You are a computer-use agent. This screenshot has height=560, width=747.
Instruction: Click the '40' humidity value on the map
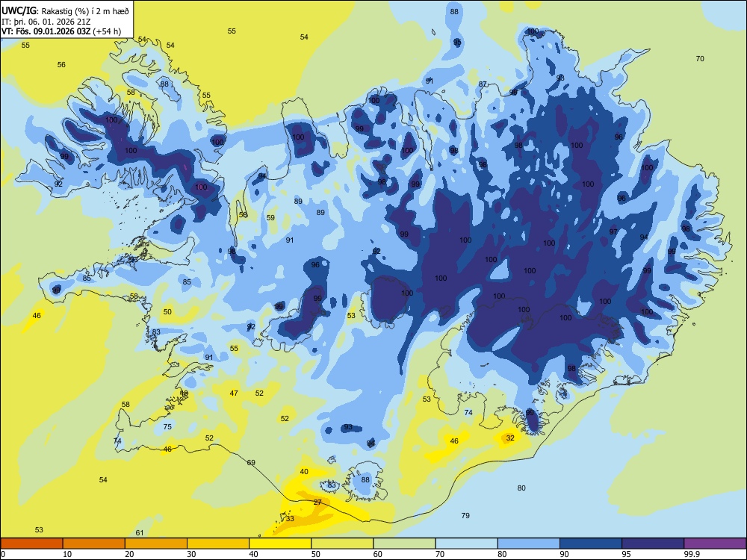tap(305, 471)
